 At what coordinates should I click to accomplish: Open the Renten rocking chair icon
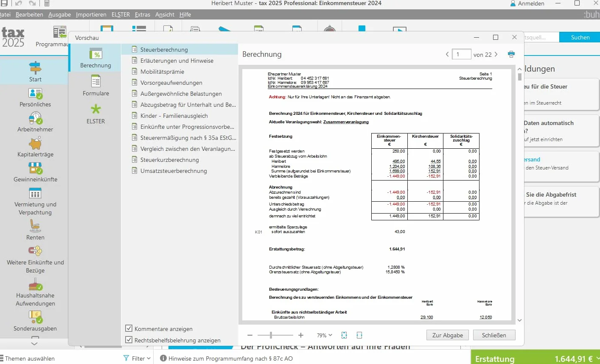click(35, 226)
